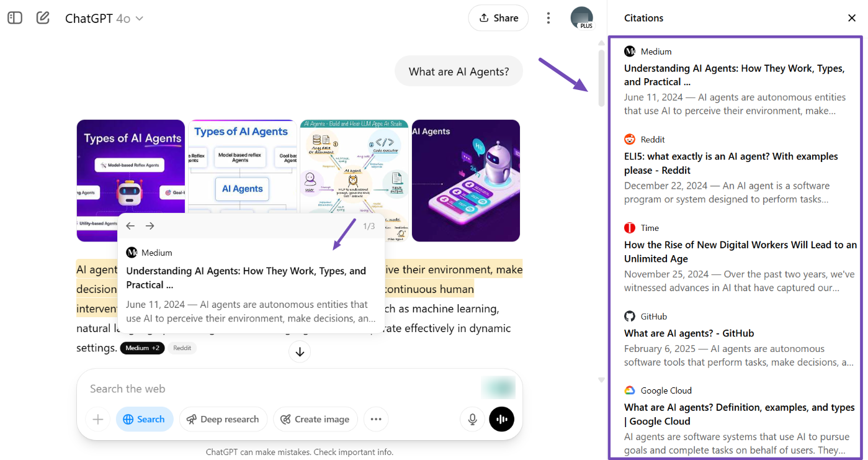Click the plus attachment icon
Screen dimensions: 868x460
[x=97, y=420]
